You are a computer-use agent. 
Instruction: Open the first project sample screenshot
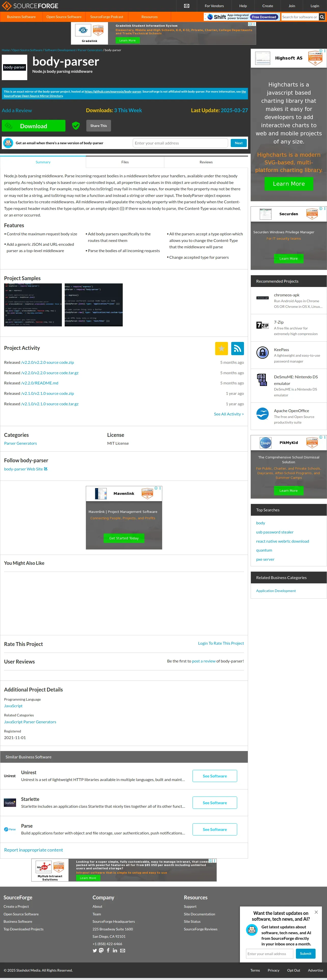point(33,305)
